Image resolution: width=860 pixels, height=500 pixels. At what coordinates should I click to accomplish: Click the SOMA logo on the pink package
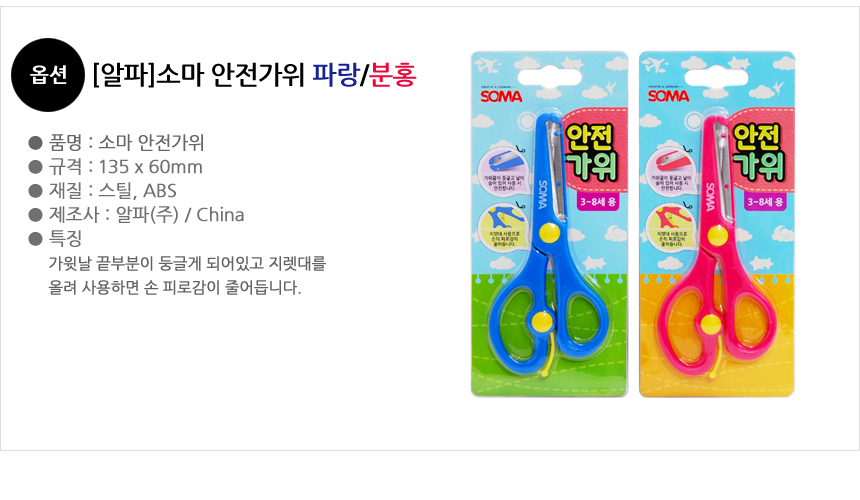pos(668,96)
